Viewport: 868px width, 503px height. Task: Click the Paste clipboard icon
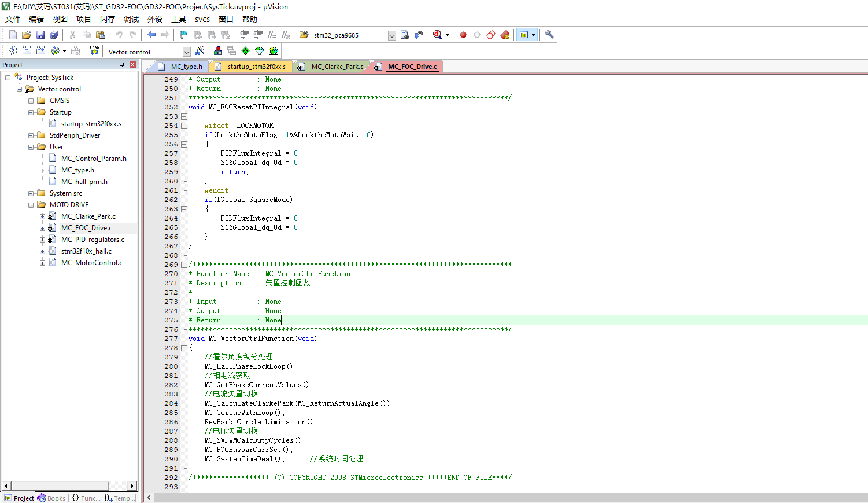tap(101, 35)
